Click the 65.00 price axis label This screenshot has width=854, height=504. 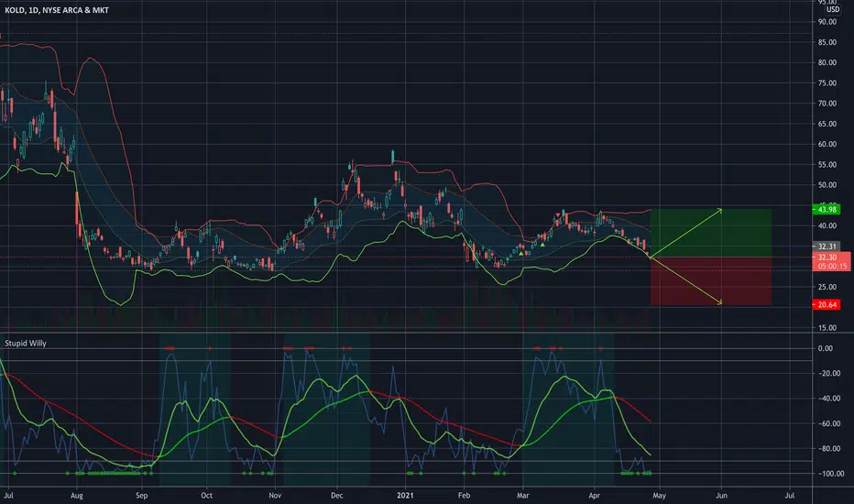827,125
